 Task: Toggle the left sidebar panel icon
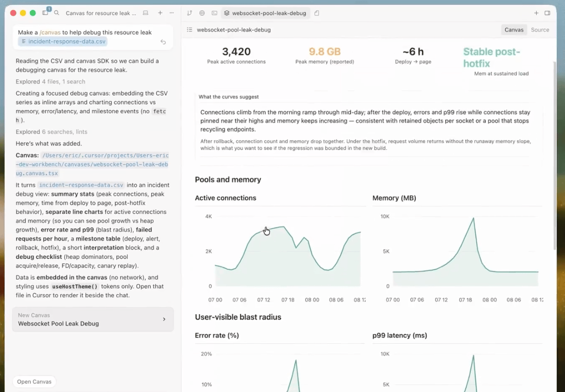tap(45, 13)
